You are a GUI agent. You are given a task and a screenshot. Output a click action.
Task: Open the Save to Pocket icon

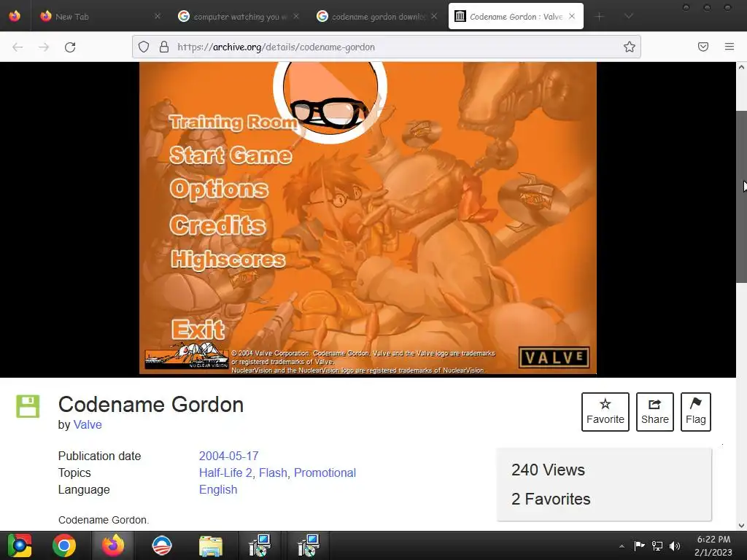point(703,47)
